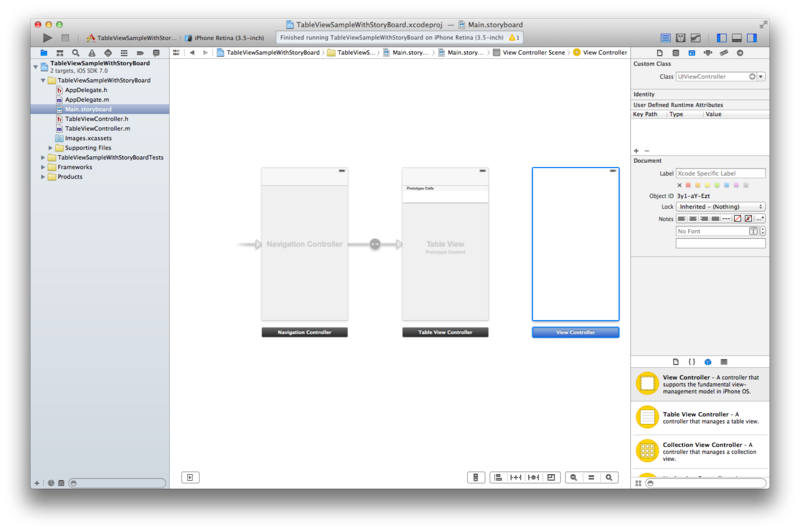Click the Xcode Specific Label field
Image resolution: width=800 pixels, height=531 pixels.
pos(720,173)
